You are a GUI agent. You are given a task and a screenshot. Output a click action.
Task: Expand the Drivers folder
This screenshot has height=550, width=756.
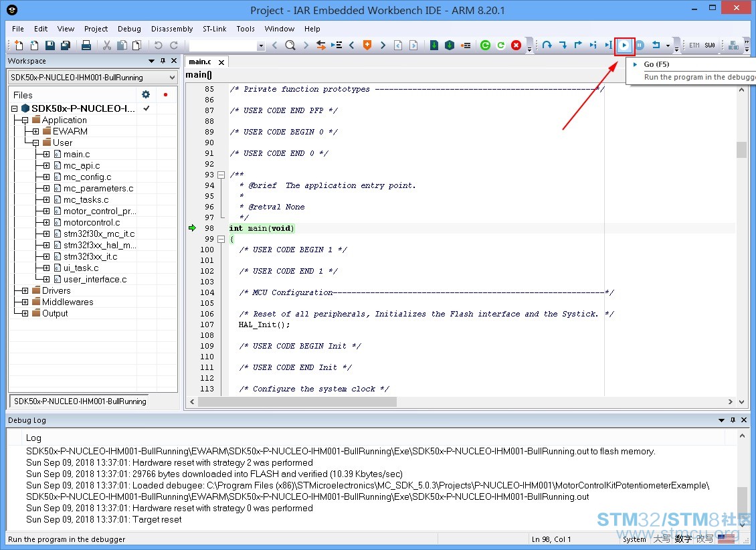25,290
